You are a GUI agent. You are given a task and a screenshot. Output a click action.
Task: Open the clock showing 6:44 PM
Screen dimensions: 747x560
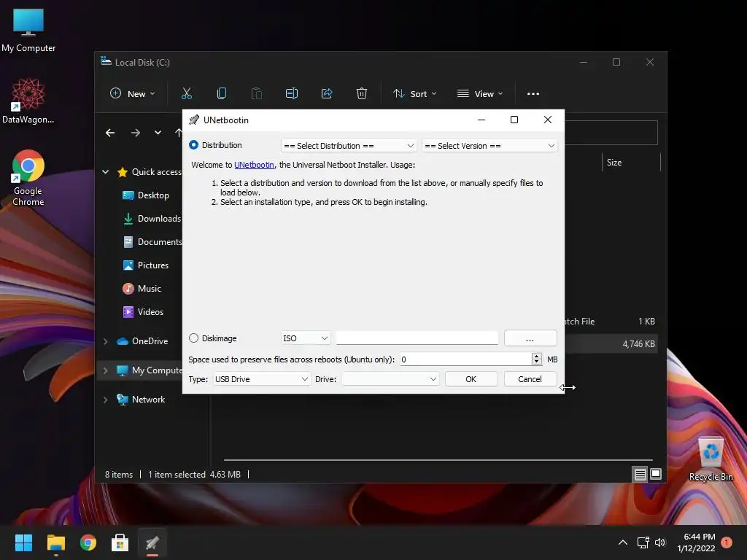click(696, 542)
